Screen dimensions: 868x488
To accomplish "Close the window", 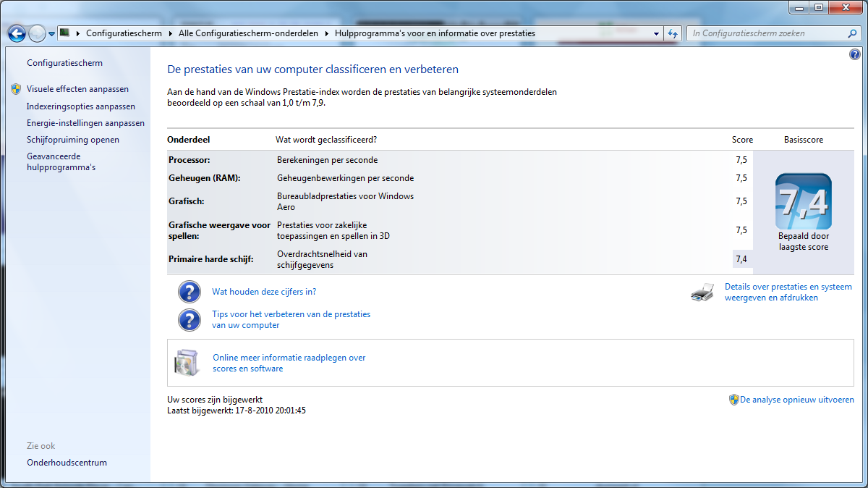I will [845, 7].
